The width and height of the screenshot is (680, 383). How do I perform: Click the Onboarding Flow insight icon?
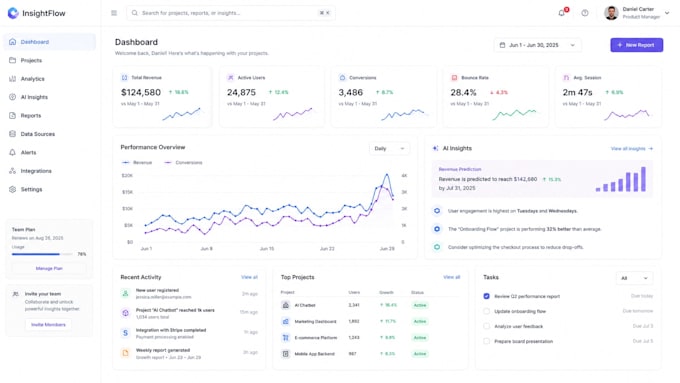coord(437,229)
